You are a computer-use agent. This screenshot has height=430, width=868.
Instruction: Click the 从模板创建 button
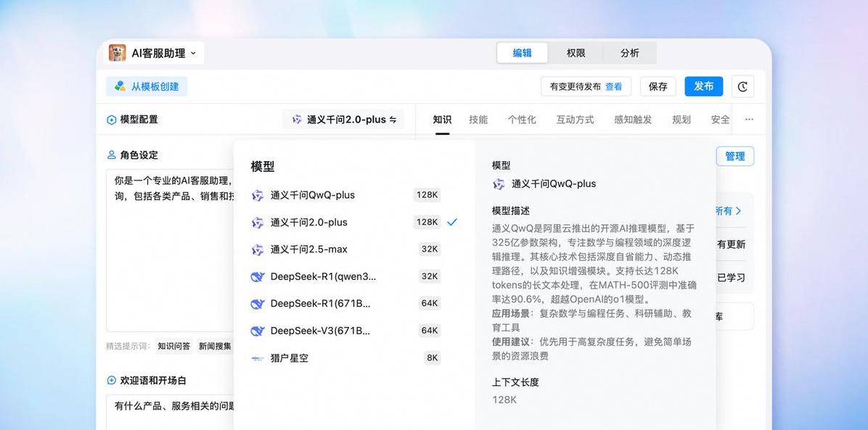coord(147,86)
